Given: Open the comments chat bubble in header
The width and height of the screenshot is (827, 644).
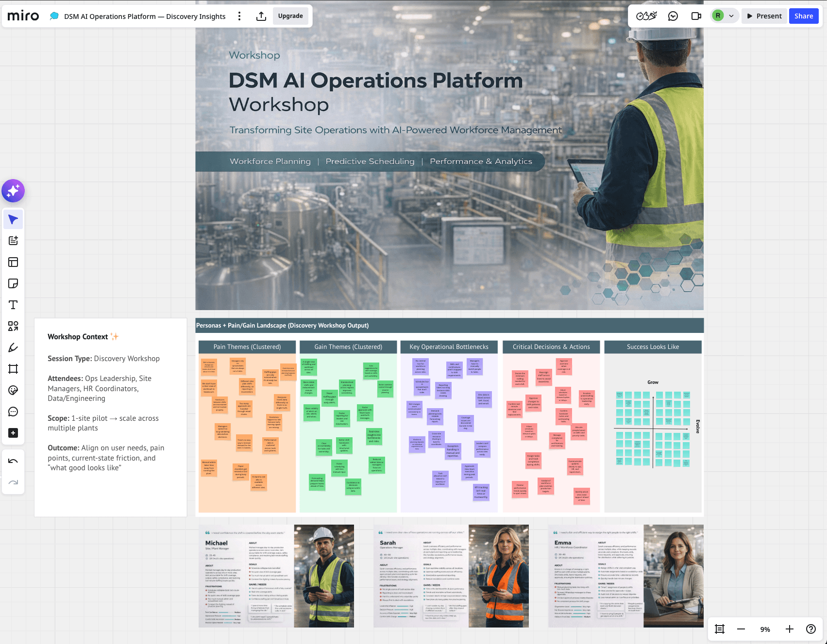Looking at the screenshot, I should click(673, 16).
